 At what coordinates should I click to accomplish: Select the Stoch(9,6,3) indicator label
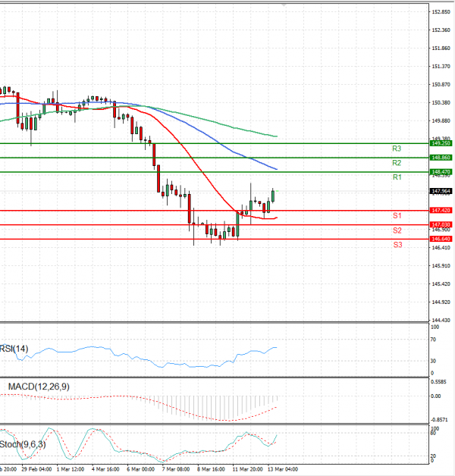point(23,444)
